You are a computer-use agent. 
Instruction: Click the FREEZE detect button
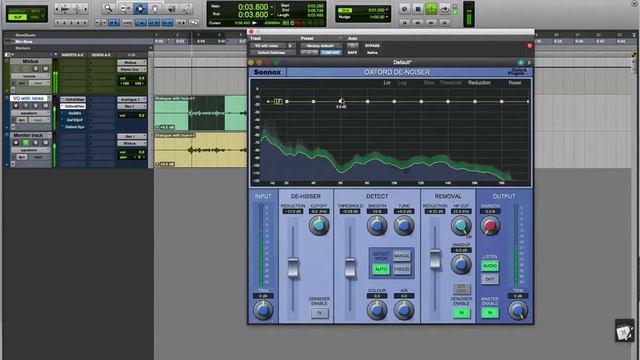(402, 269)
